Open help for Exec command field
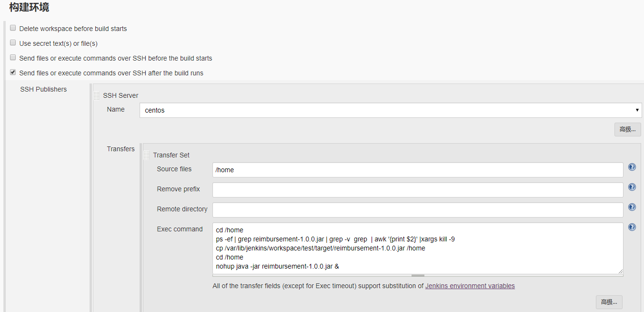The image size is (644, 312). click(x=632, y=228)
